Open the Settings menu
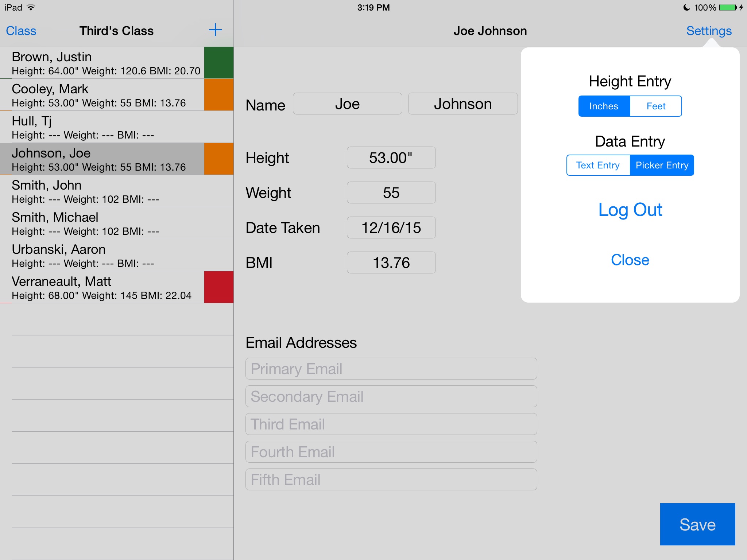The image size is (747, 560). pos(709,31)
